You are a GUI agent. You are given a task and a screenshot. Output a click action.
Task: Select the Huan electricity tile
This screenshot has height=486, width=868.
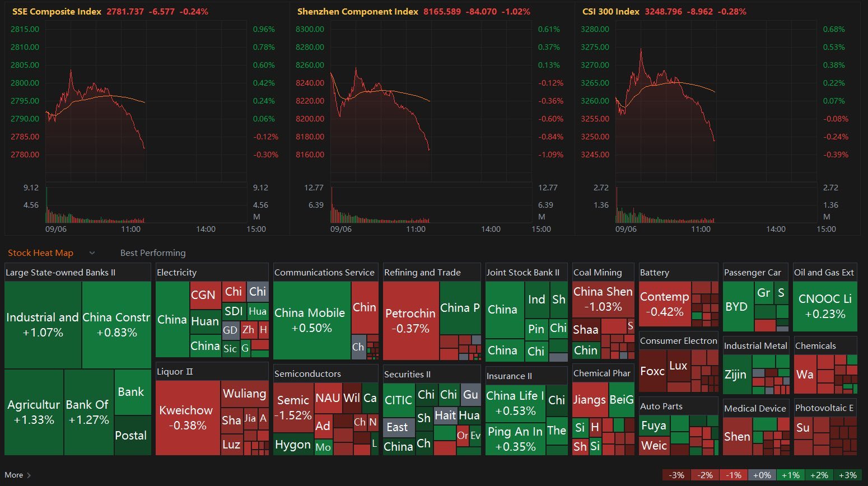click(205, 322)
